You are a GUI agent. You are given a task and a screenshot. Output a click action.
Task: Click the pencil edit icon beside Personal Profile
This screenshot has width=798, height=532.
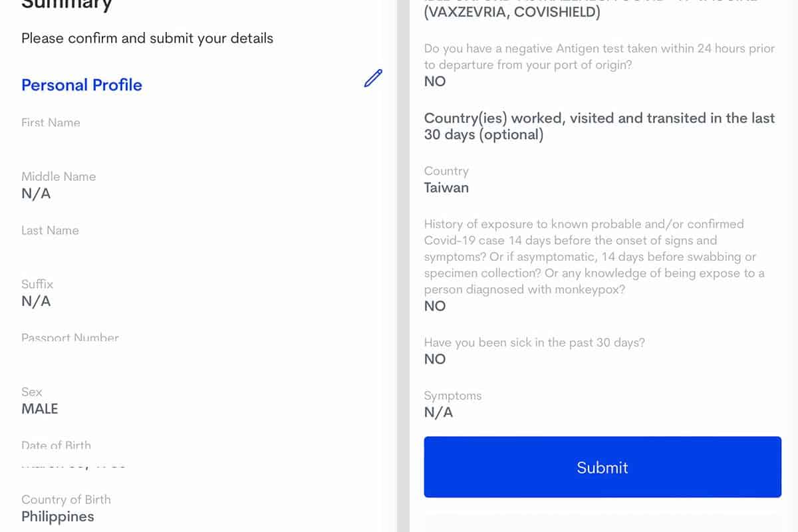point(373,78)
